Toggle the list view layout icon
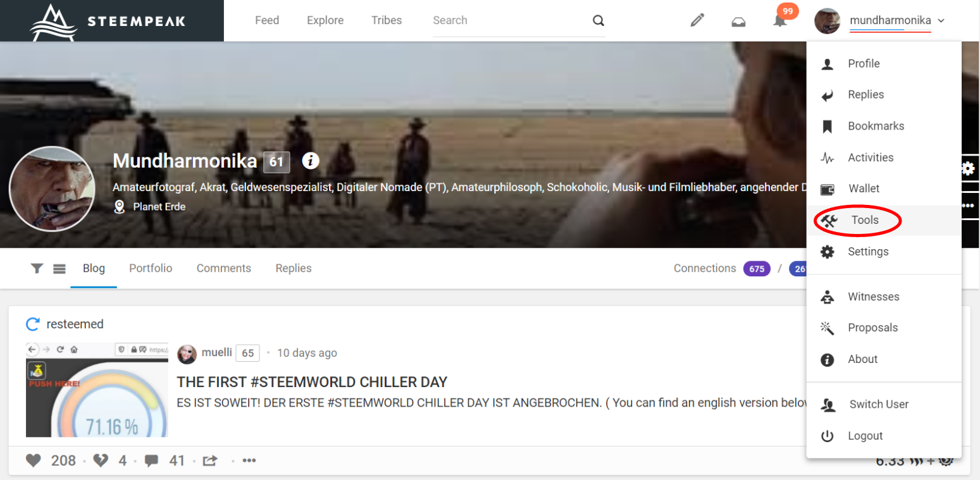Viewport: 980px width, 480px height. pos(59,269)
